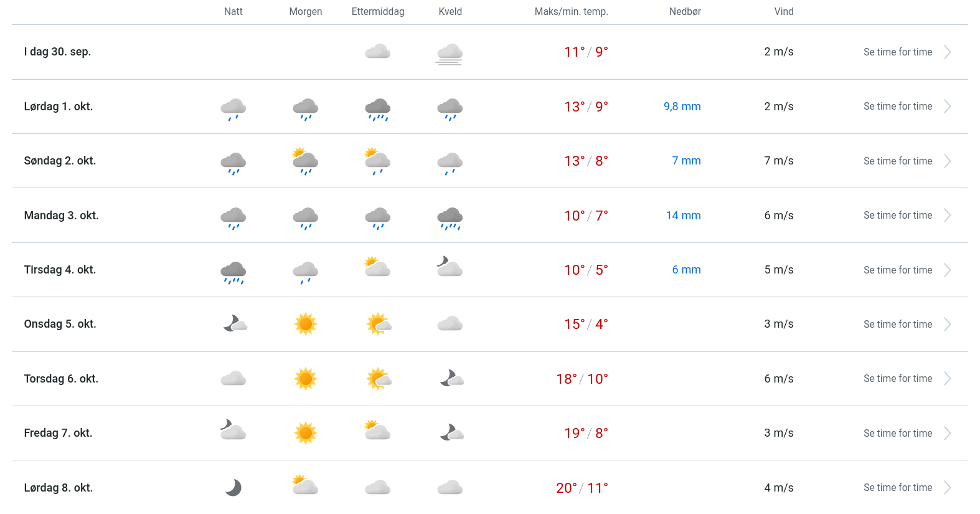Click the 14 mm precipitation value
This screenshot has height=514, width=980.
coord(683,216)
